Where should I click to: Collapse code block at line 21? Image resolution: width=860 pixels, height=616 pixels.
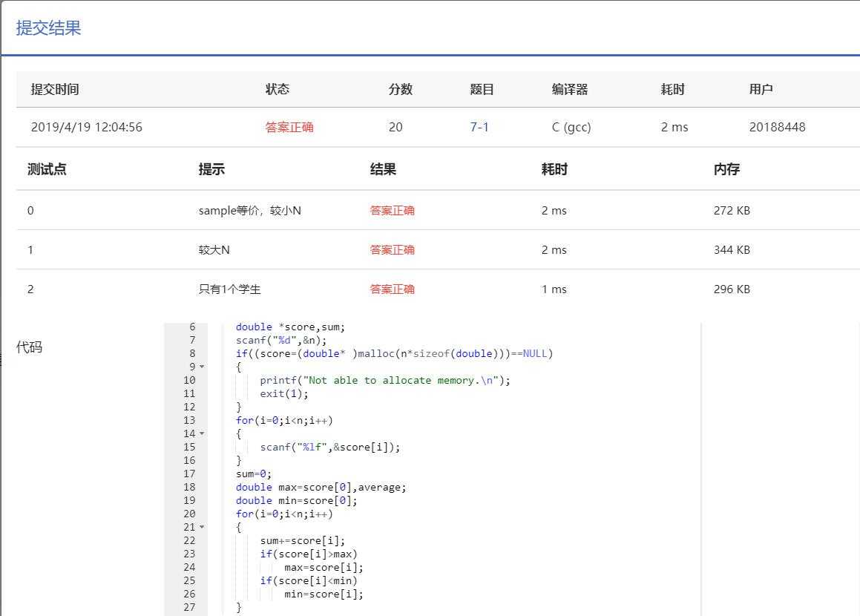[x=202, y=527]
